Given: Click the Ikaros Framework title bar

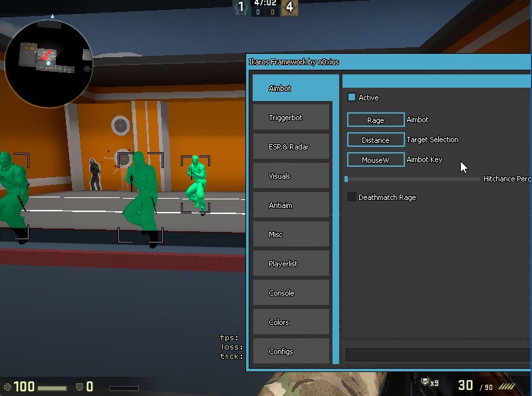Looking at the screenshot, I should coord(389,62).
